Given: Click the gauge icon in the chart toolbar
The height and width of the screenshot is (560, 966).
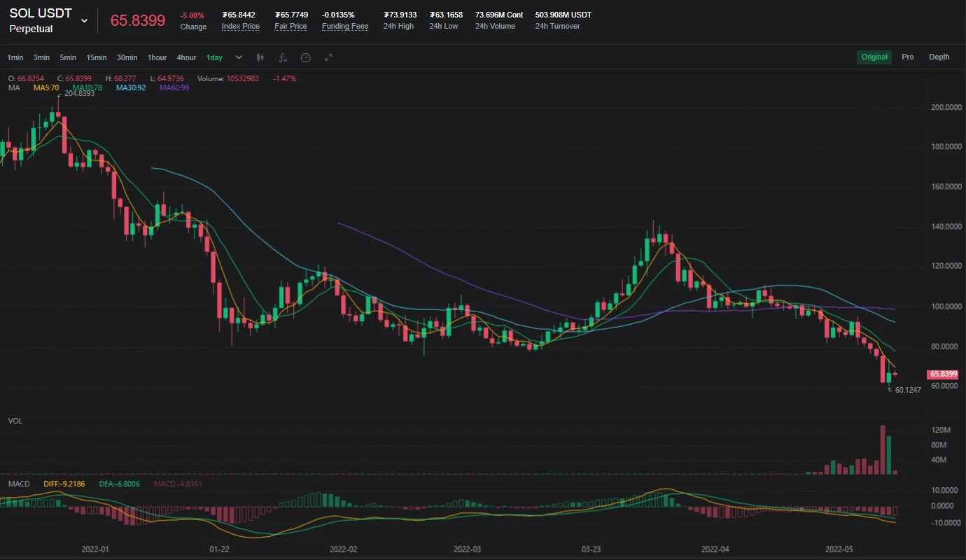Looking at the screenshot, I should [x=305, y=57].
